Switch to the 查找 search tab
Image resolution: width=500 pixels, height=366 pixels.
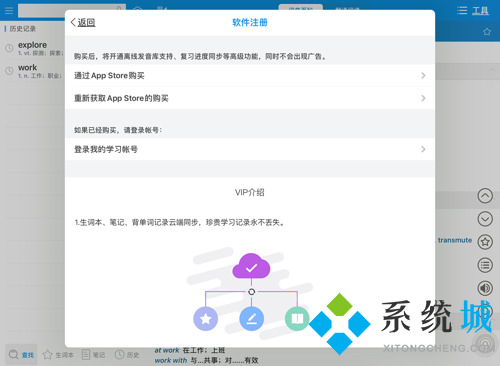pos(21,355)
